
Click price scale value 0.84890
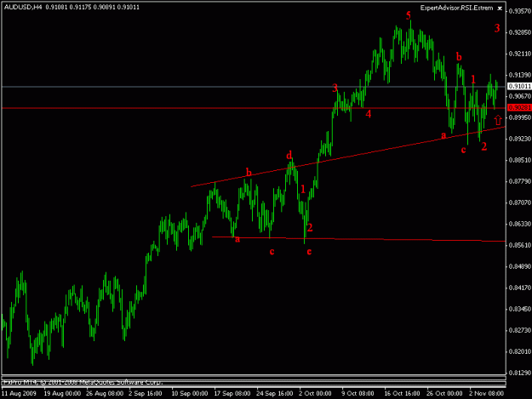click(x=520, y=266)
